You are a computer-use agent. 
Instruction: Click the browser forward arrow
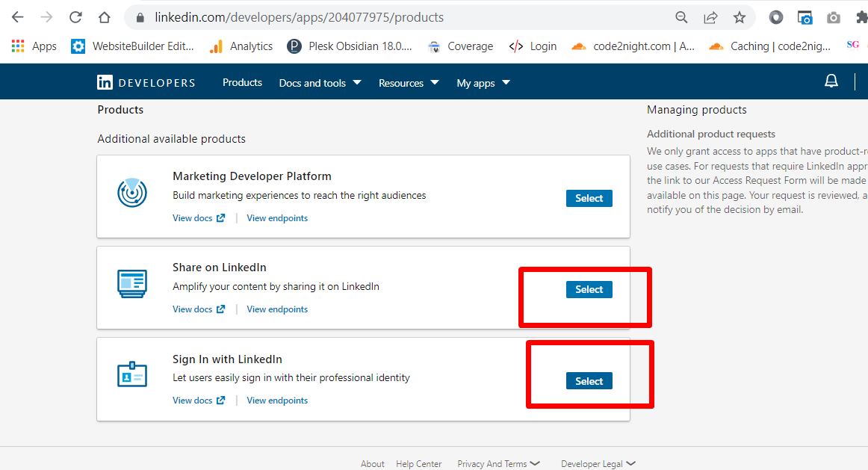pyautogui.click(x=46, y=18)
